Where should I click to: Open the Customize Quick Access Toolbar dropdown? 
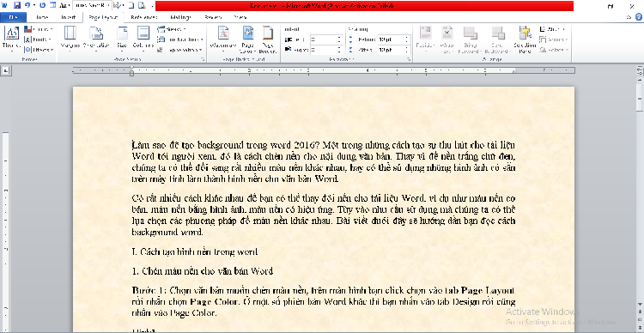point(151,5)
